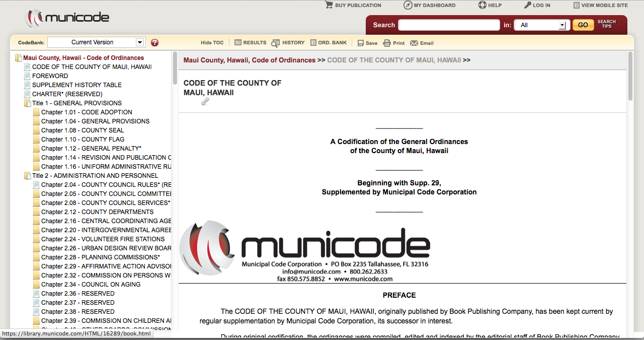Open Chapter 1.16 - Uniform Administrative

coord(106,167)
